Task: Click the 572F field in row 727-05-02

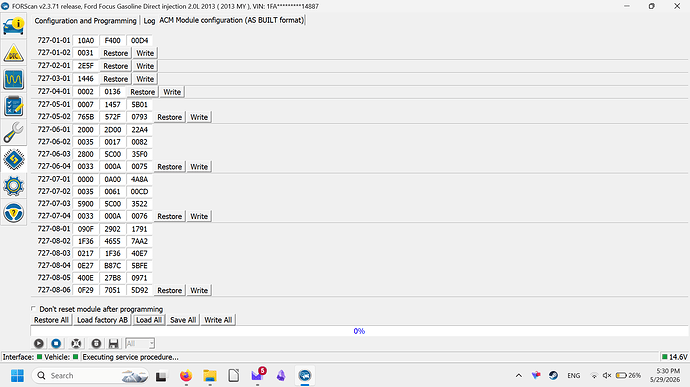Action: point(112,117)
